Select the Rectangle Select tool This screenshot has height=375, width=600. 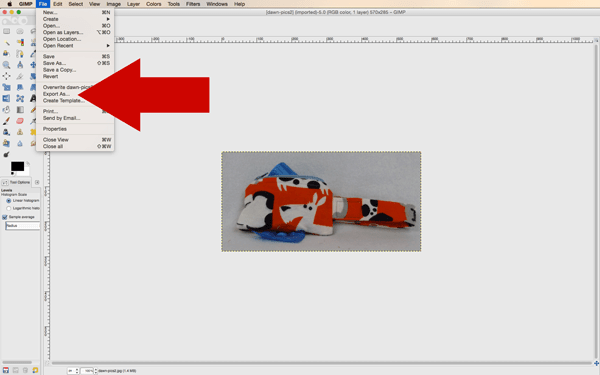[7, 31]
